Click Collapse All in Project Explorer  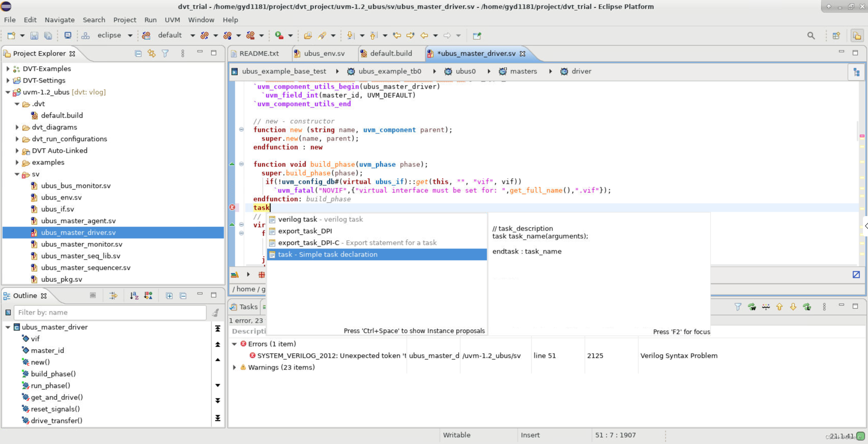tap(138, 53)
